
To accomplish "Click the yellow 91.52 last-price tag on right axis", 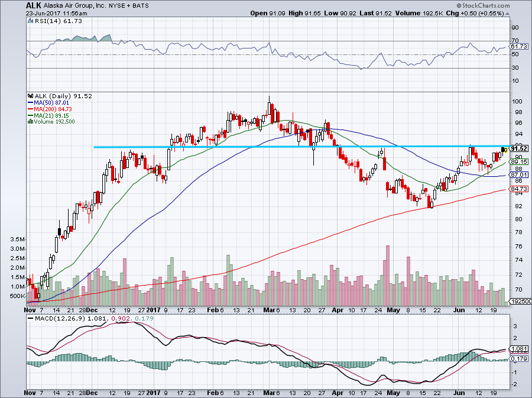I will click(x=519, y=149).
